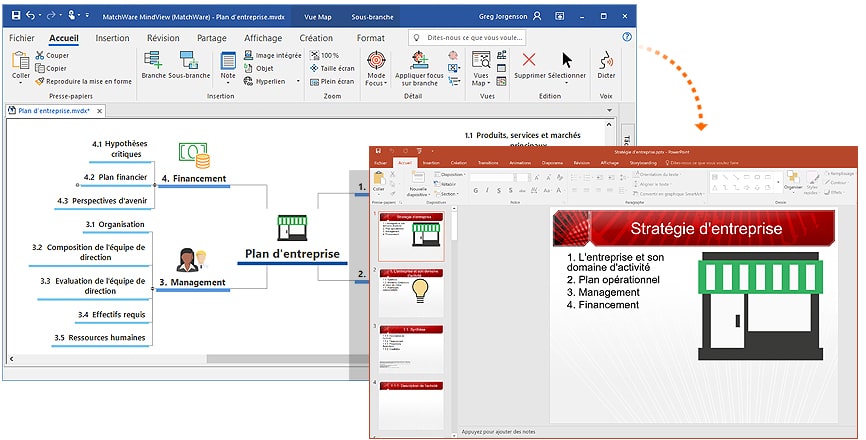Click Reproduire la mise en forme

pyautogui.click(x=83, y=81)
